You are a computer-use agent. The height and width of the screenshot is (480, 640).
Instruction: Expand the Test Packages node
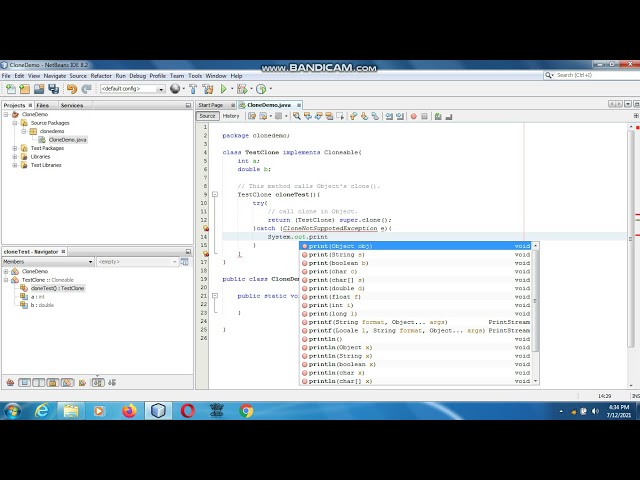15,148
